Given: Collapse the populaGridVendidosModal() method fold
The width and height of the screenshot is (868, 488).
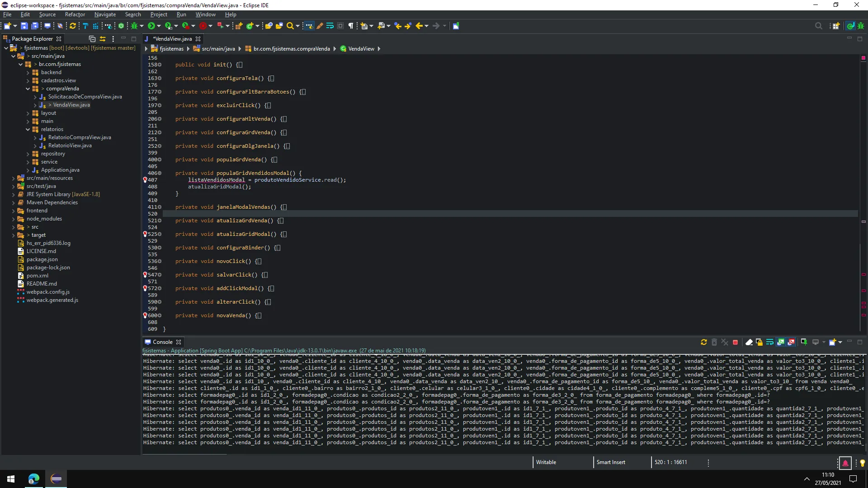Looking at the screenshot, I should 160,174.
